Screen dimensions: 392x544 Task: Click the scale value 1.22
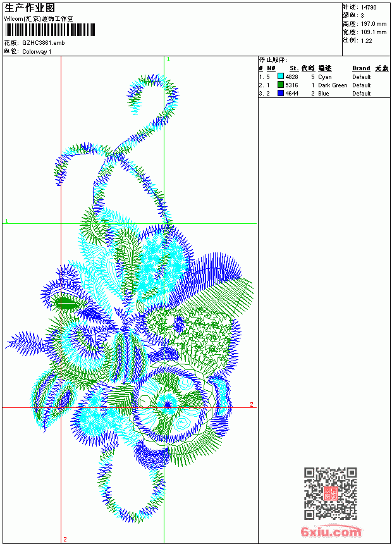coord(366,40)
